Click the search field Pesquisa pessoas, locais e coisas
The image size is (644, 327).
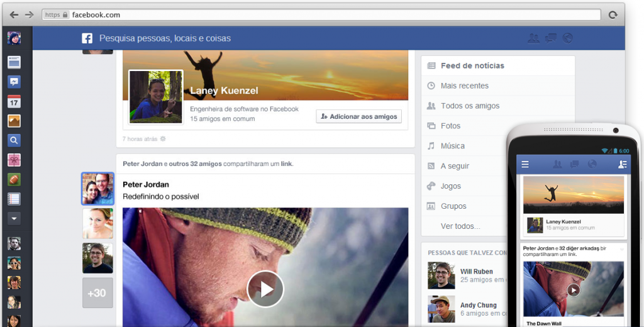tap(165, 38)
